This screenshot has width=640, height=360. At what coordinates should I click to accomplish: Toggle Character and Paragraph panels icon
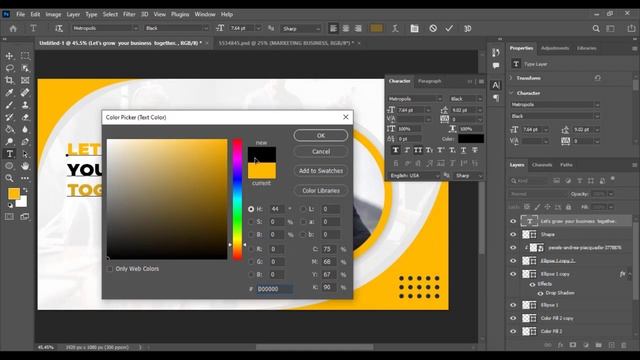pos(414,28)
